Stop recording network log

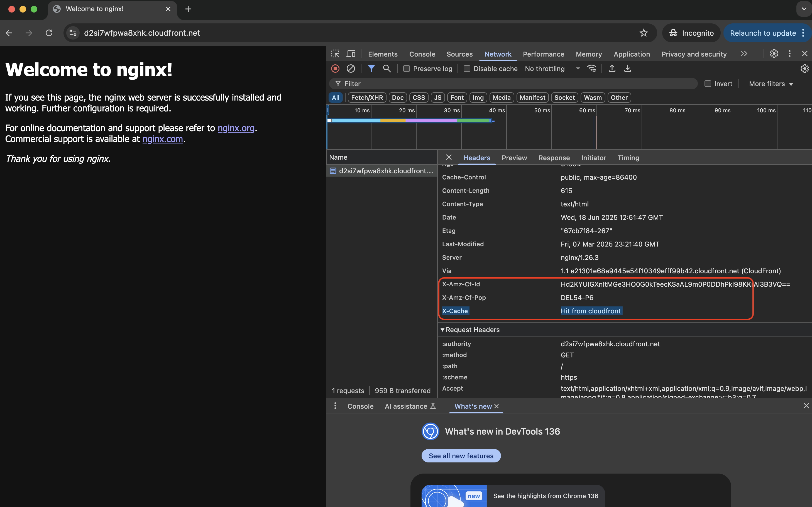[335, 69]
